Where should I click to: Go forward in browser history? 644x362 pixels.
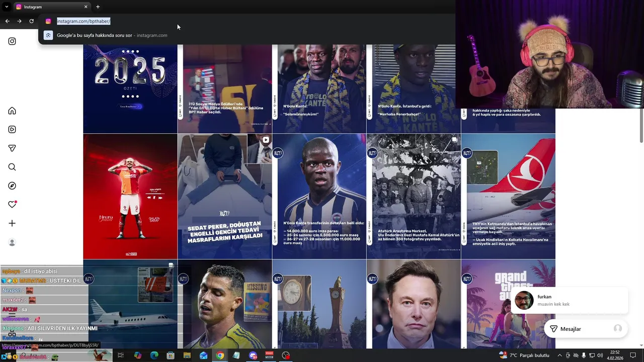(x=19, y=21)
